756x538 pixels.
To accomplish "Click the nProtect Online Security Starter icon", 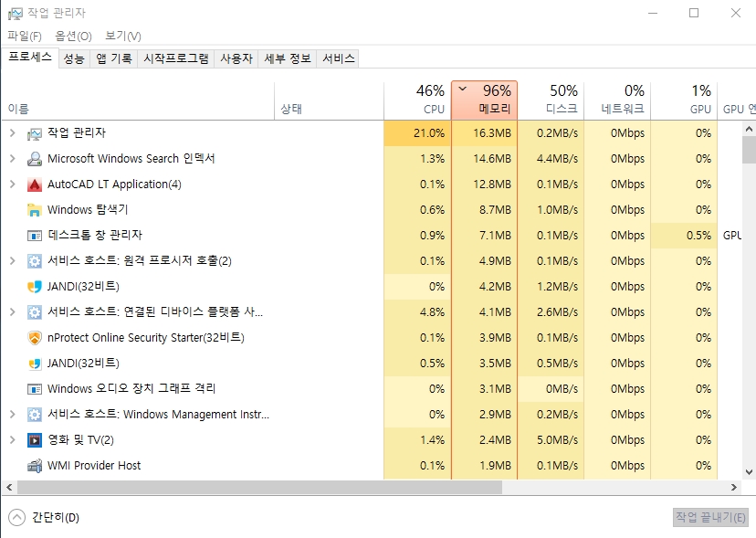I will (x=35, y=338).
